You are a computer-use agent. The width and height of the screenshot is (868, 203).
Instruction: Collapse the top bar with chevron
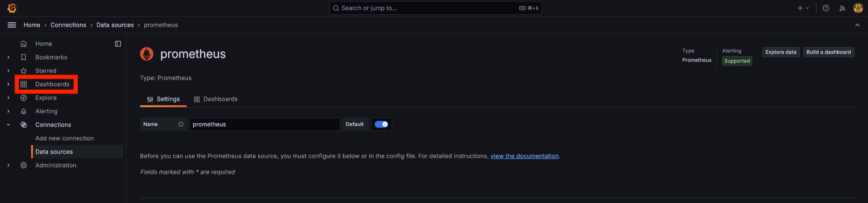click(857, 25)
